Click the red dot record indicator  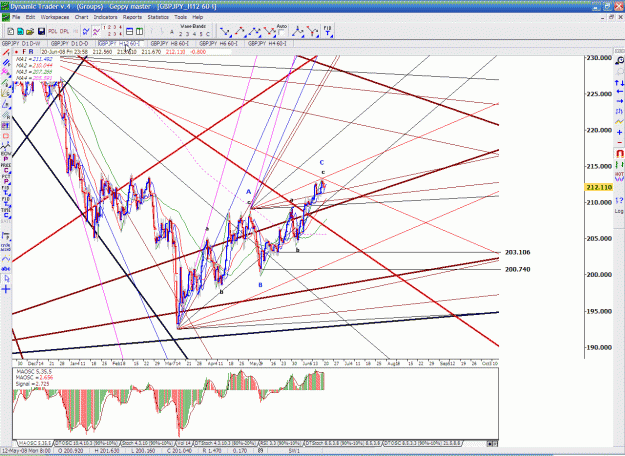[16, 52]
